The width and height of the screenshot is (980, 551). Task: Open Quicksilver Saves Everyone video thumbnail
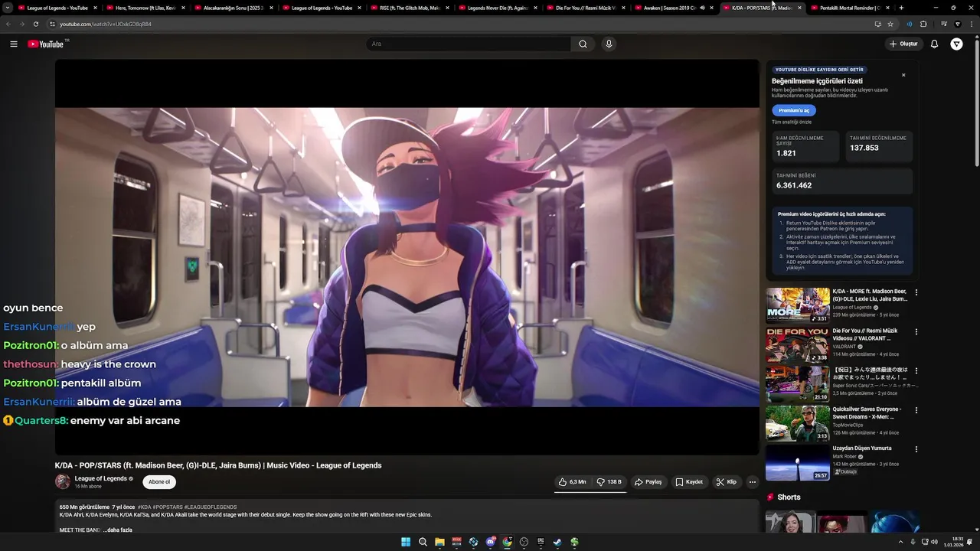[x=797, y=423]
